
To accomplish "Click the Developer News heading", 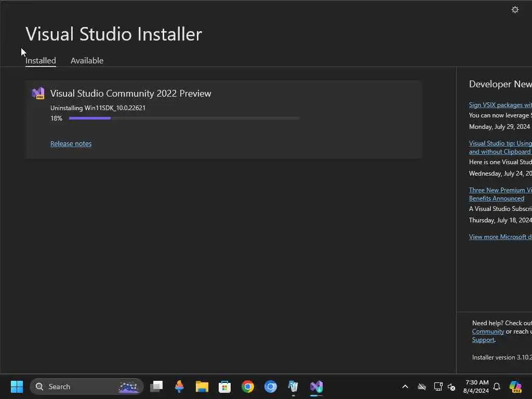I will point(500,84).
